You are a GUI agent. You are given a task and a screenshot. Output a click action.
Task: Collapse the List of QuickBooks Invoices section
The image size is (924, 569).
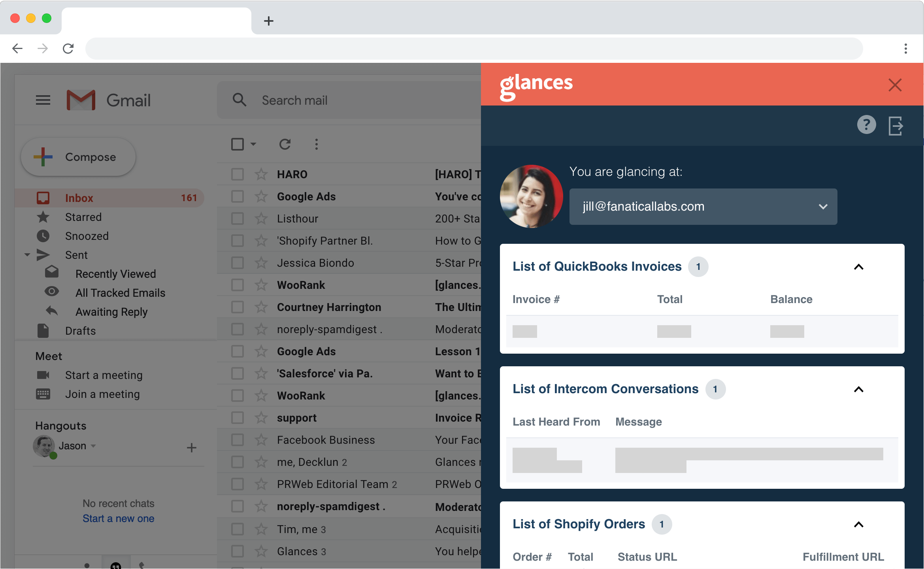pyautogui.click(x=858, y=267)
